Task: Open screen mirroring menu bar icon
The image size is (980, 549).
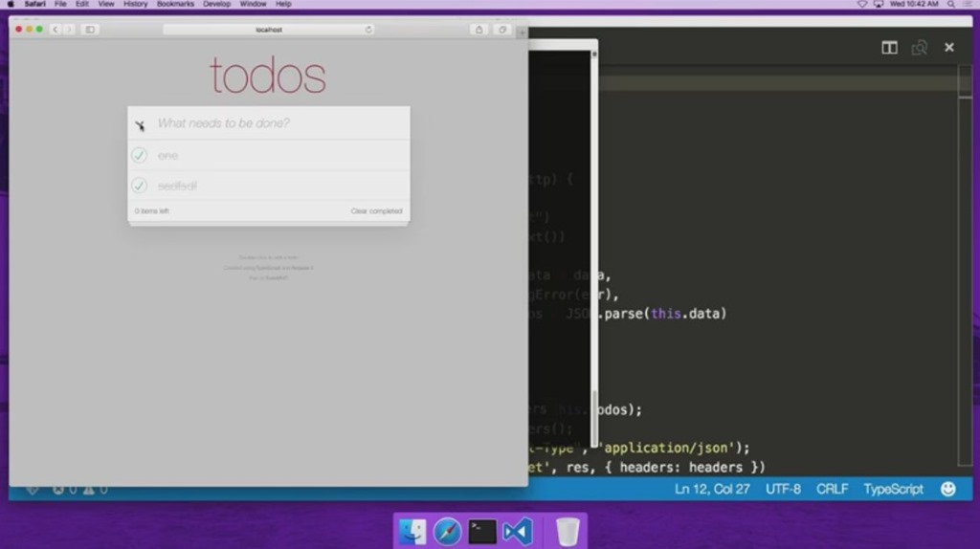Action: pyautogui.click(x=879, y=4)
